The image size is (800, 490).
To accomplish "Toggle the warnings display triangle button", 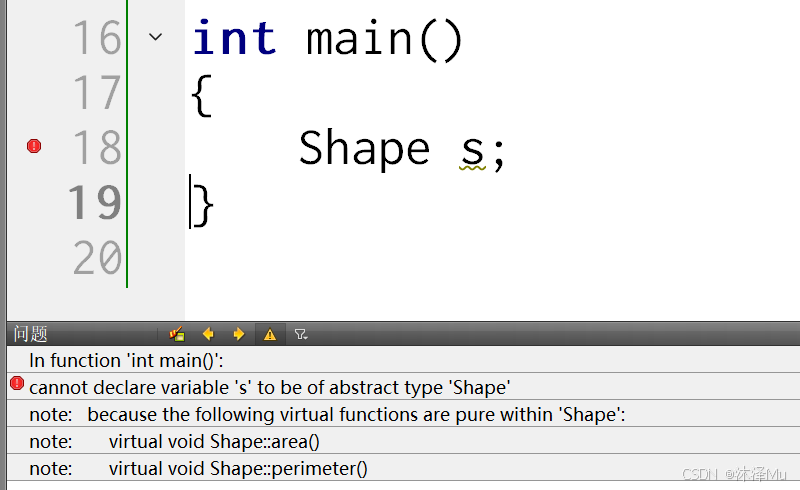I will point(270,334).
